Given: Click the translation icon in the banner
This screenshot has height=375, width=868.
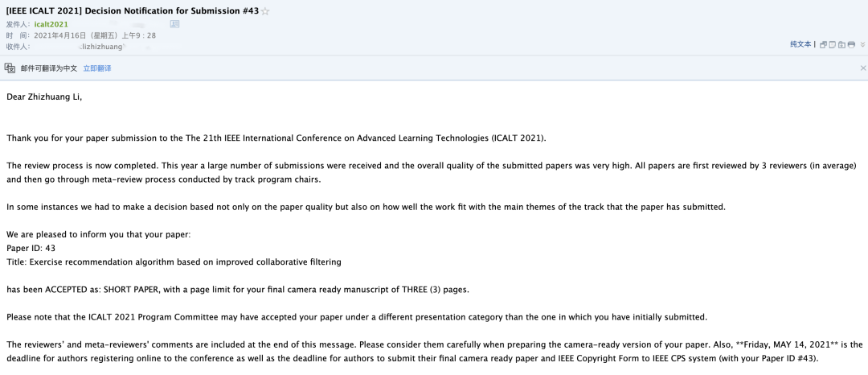Looking at the screenshot, I should tap(10, 68).
